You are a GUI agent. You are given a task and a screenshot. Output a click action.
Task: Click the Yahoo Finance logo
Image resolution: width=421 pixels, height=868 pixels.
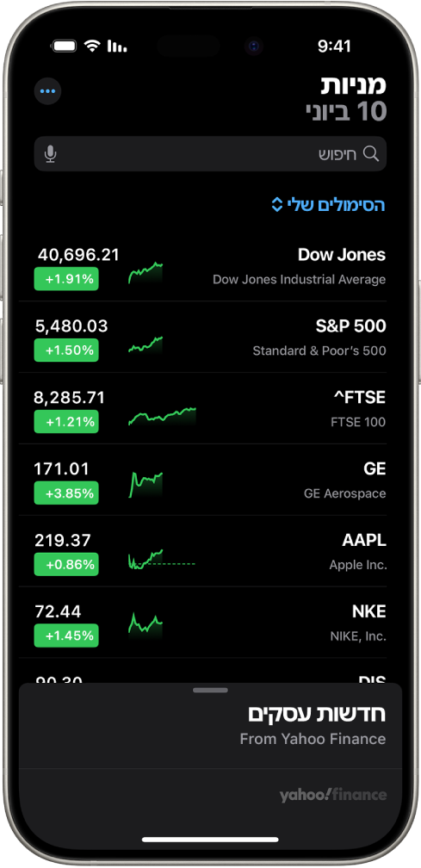coord(332,796)
